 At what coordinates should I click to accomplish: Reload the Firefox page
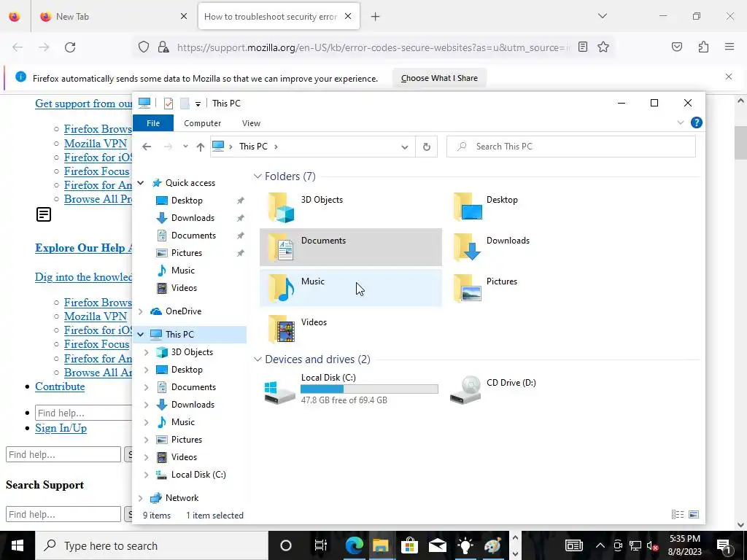coord(70,47)
